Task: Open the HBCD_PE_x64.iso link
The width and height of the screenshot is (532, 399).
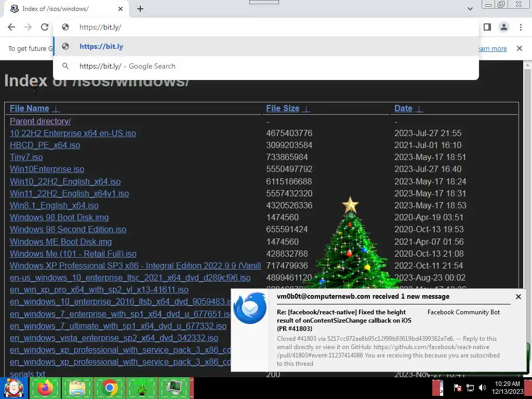Action: 45,145
